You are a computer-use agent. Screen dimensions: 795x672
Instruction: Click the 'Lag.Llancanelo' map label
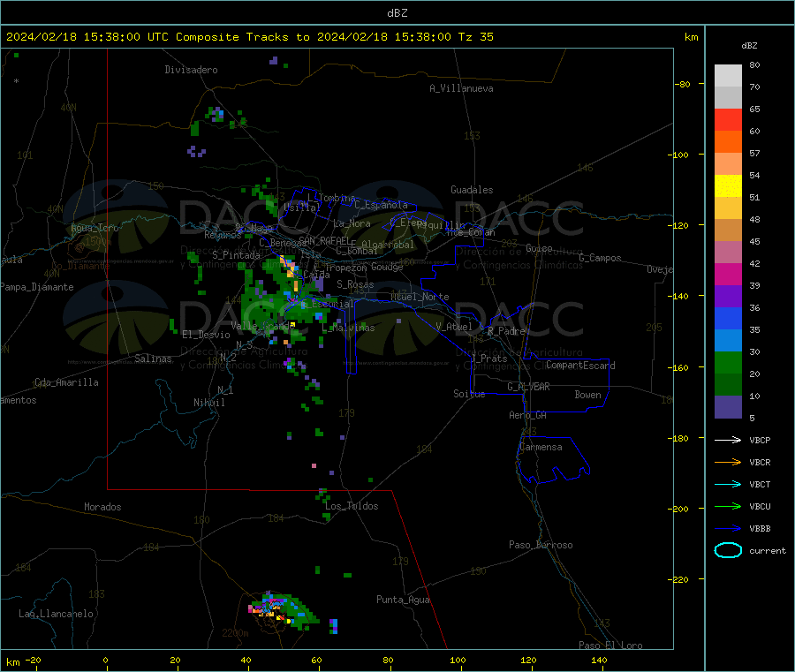57,614
